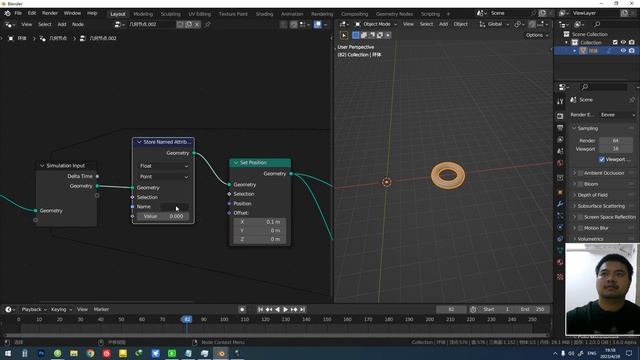Toggle render camera icon of Collection row
The height and width of the screenshot is (360, 640).
point(631,42)
